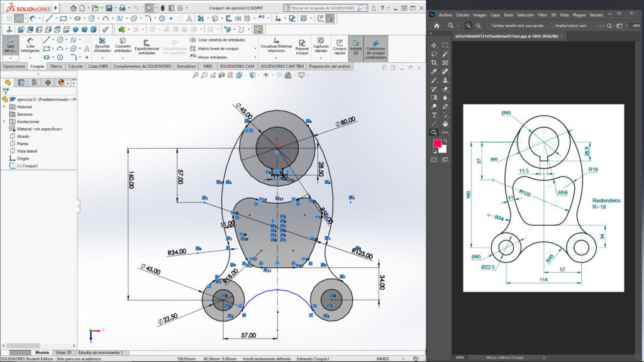The height and width of the screenshot is (362, 644).
Task: Select the Photoshop Type tool
Action: coord(434,115)
